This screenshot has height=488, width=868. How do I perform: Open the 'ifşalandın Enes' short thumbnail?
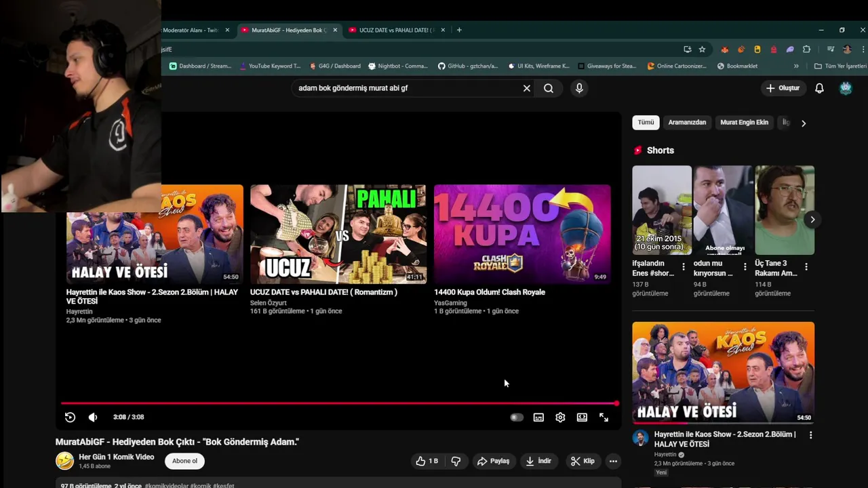(x=662, y=210)
